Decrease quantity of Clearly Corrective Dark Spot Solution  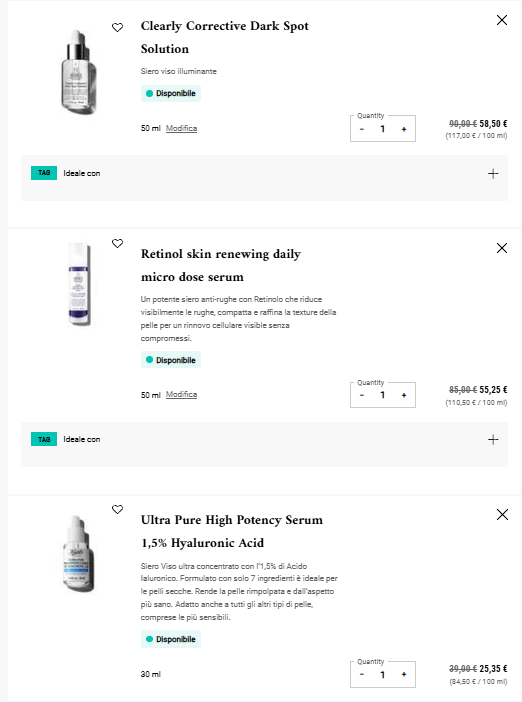[362, 129]
